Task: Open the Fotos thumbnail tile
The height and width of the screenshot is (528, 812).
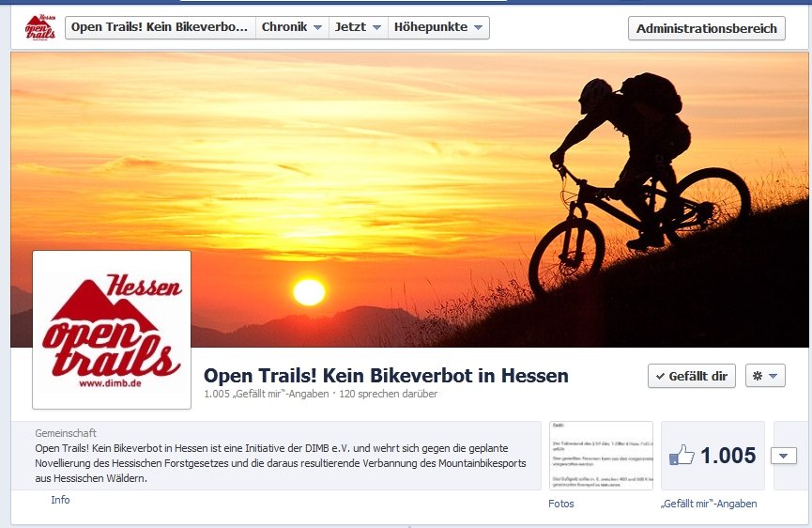Action: 601,456
